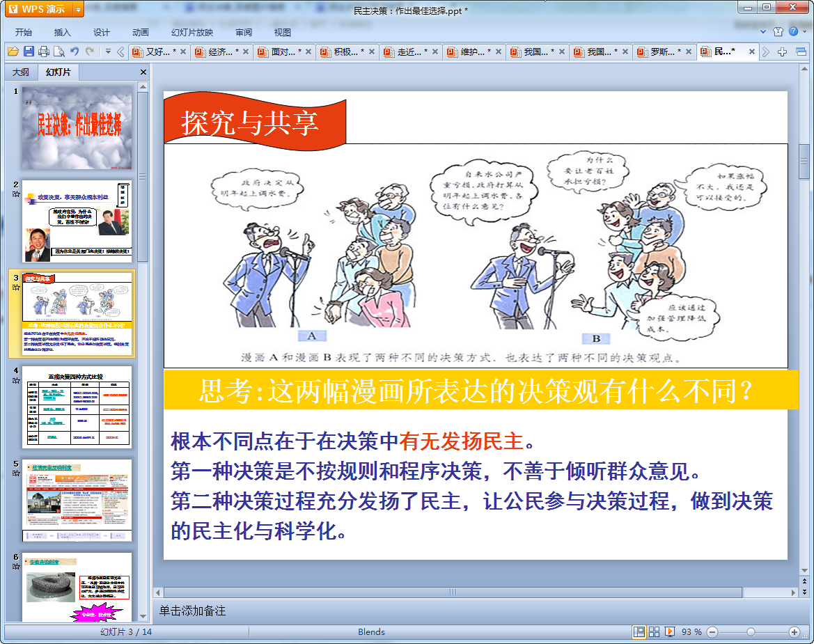Open the 审阅 menu tab
Screen dimensions: 814x644
coord(244,32)
